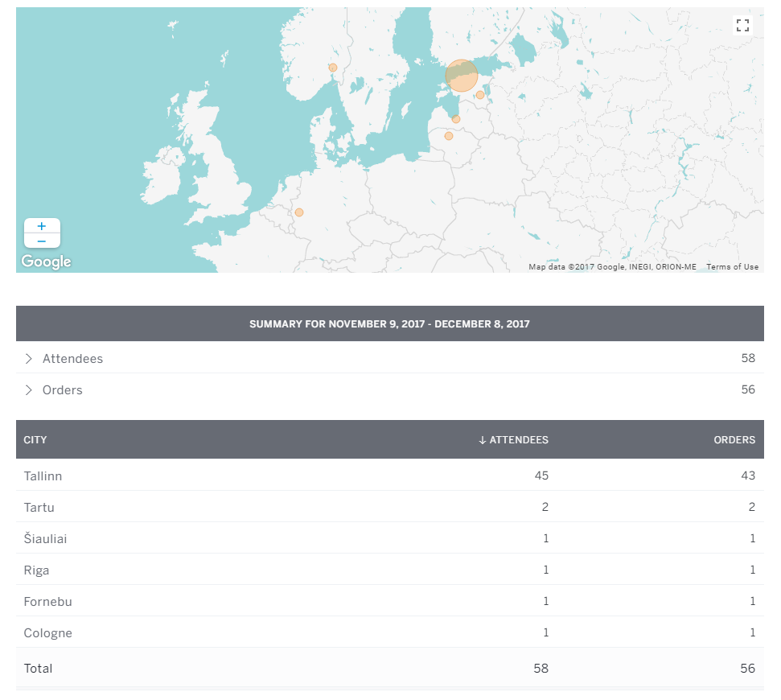Open the map Terms of Use link
Image resolution: width=781 pixels, height=700 pixels.
click(732, 267)
